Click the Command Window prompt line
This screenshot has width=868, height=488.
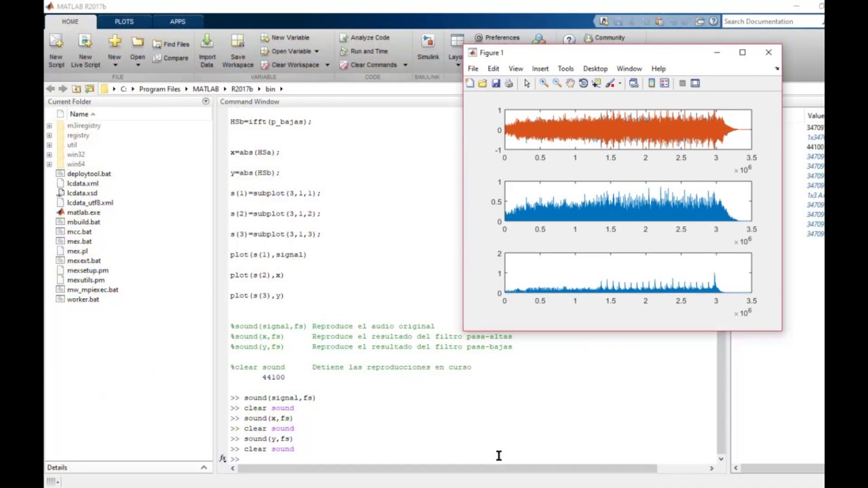[471, 459]
